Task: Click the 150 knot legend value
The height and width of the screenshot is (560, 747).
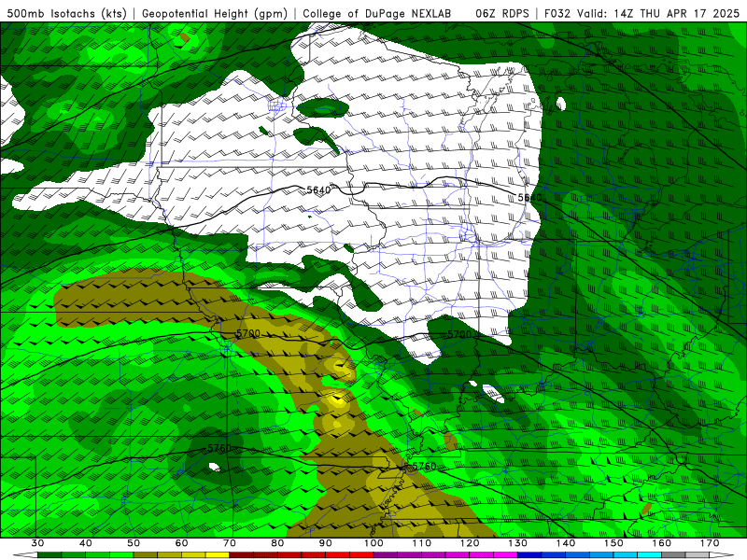Action: 613,543
